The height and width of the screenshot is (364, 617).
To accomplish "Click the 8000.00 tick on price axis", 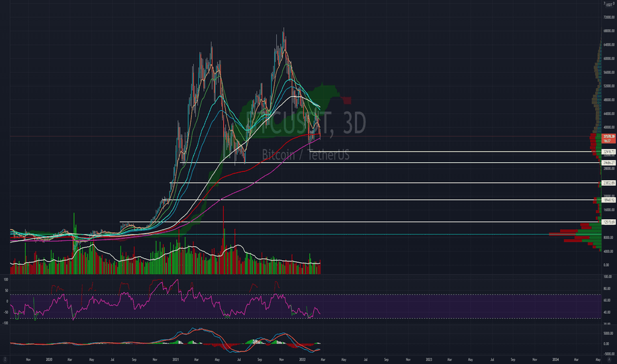I will (x=608, y=238).
